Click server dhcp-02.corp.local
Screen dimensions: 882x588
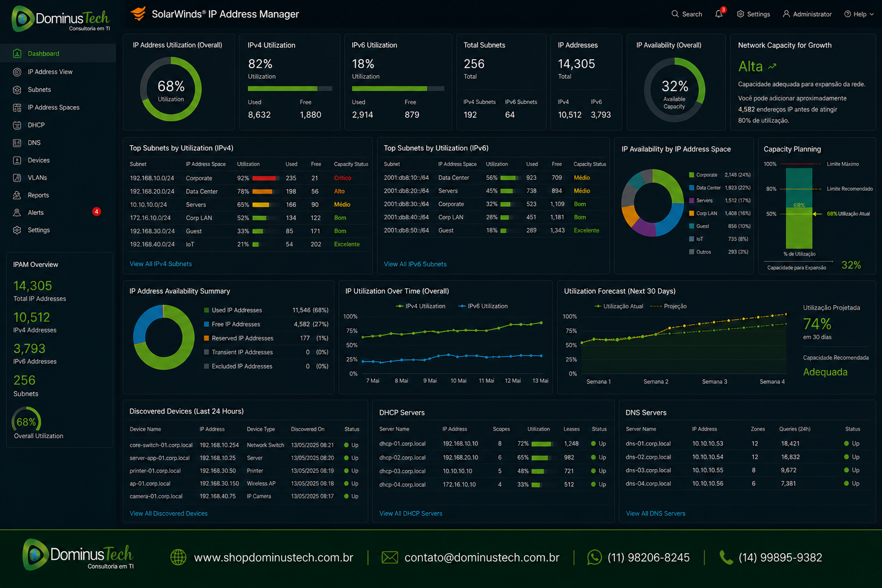[x=402, y=458]
